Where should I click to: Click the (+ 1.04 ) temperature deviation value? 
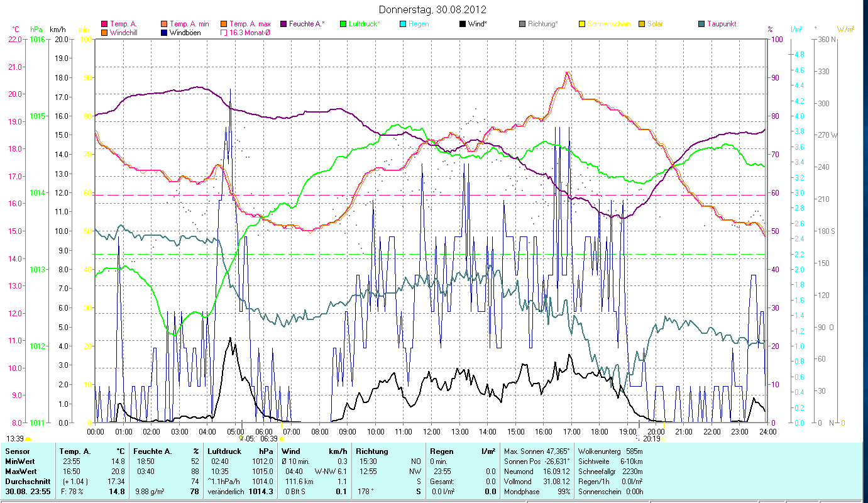point(74,481)
